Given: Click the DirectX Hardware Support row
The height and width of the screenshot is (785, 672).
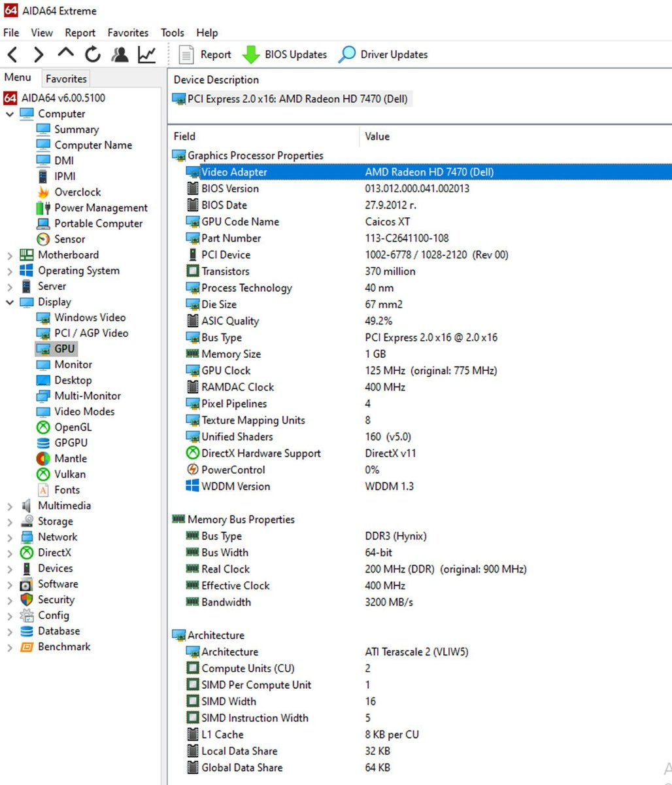Looking at the screenshot, I should click(x=420, y=453).
